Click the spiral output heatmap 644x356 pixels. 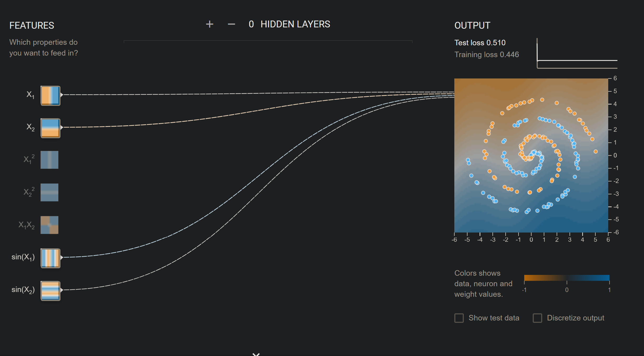tap(531, 155)
